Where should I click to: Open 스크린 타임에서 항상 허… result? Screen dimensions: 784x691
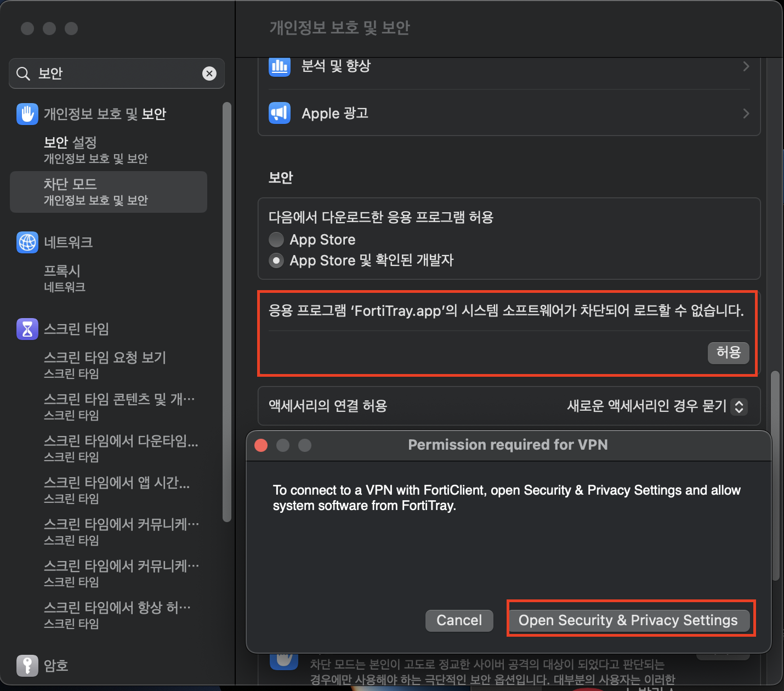109,615
